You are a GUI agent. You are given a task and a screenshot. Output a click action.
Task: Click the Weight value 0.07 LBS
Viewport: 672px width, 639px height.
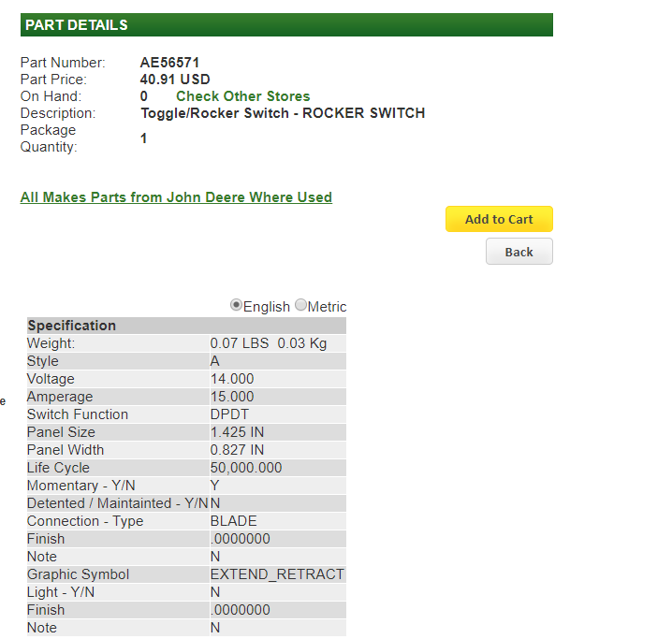239,343
